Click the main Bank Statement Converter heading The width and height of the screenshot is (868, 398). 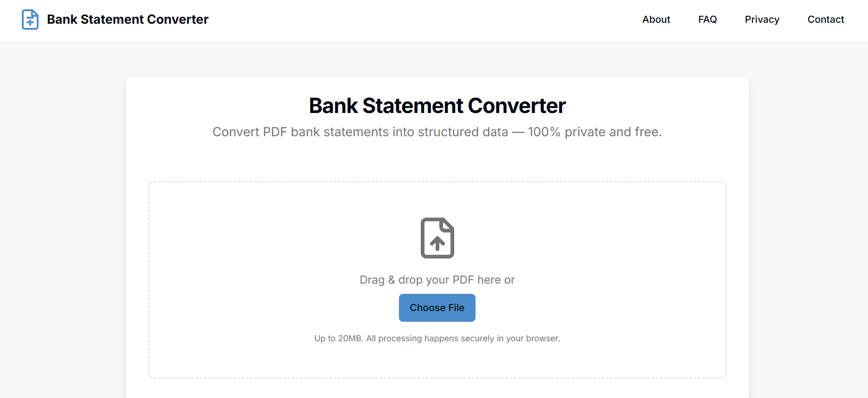coord(437,106)
